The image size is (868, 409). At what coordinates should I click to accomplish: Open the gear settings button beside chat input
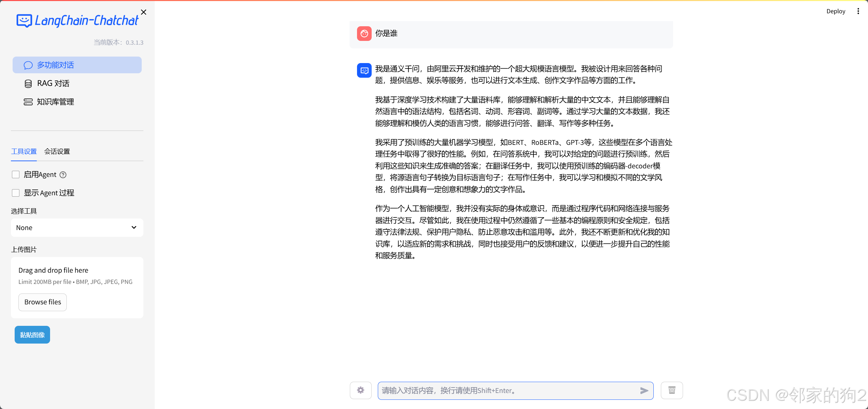point(361,390)
